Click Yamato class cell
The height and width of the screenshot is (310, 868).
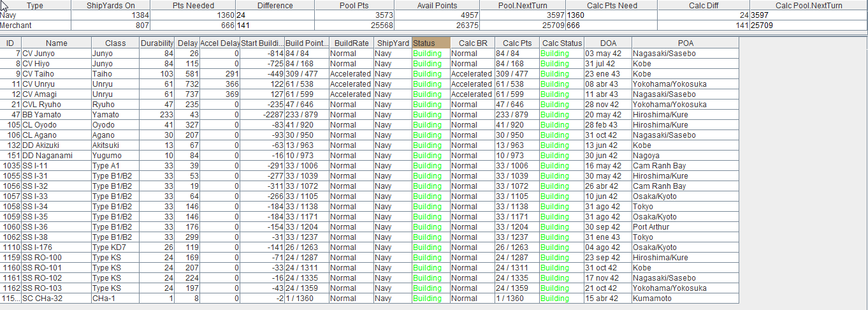click(x=115, y=115)
